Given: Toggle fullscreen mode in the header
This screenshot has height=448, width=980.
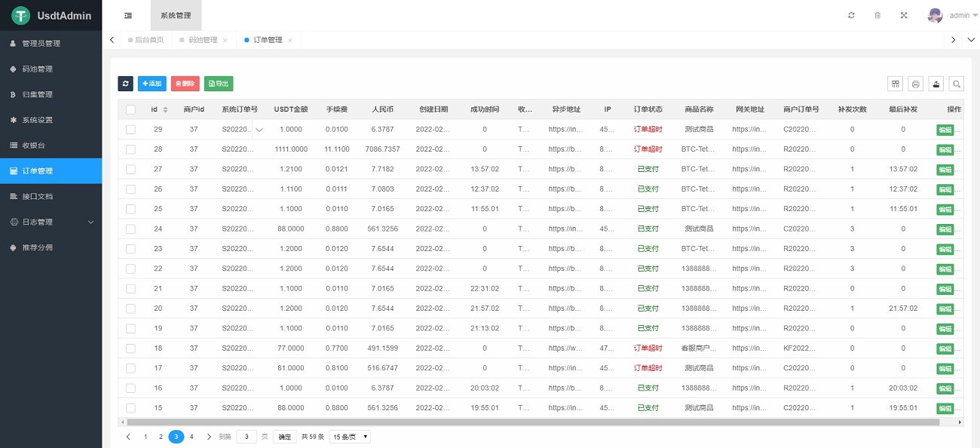Looking at the screenshot, I should [x=903, y=15].
